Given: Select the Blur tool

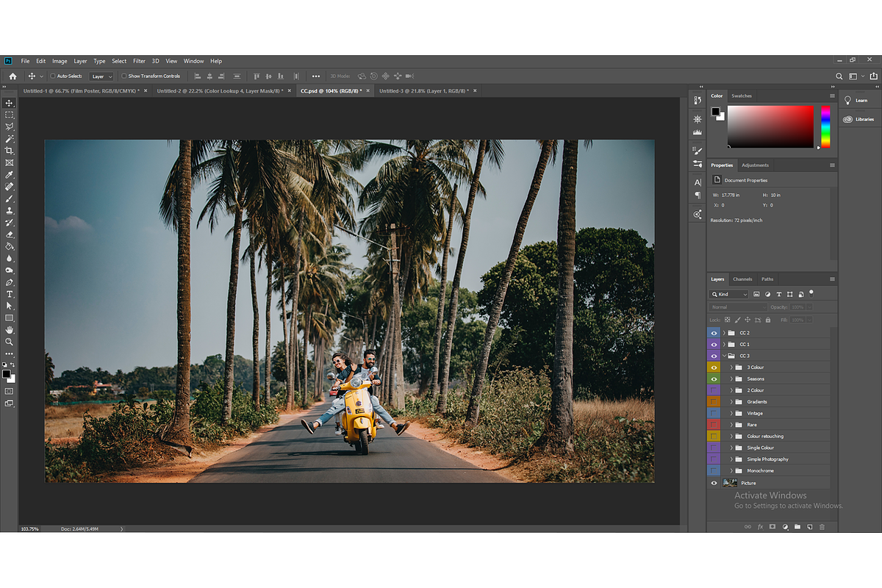Looking at the screenshot, I should [x=10, y=258].
